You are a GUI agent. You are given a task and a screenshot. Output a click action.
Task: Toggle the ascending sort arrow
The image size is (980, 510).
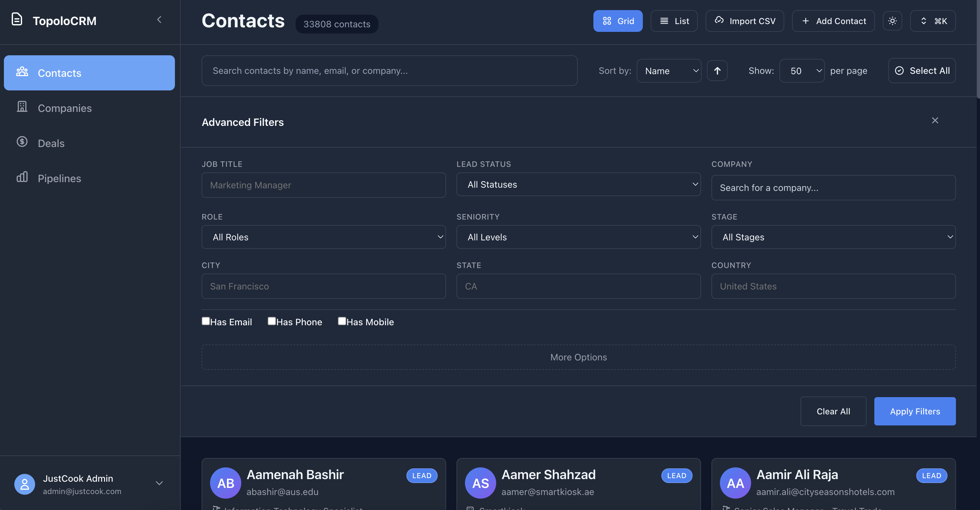pyautogui.click(x=717, y=70)
